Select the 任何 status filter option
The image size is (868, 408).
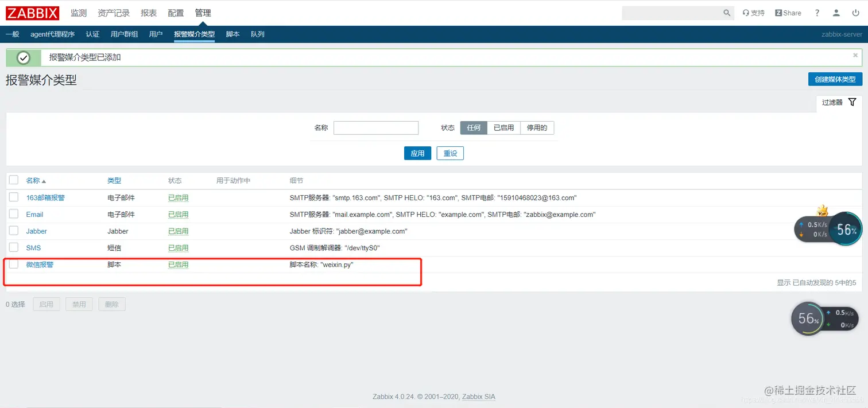(474, 128)
